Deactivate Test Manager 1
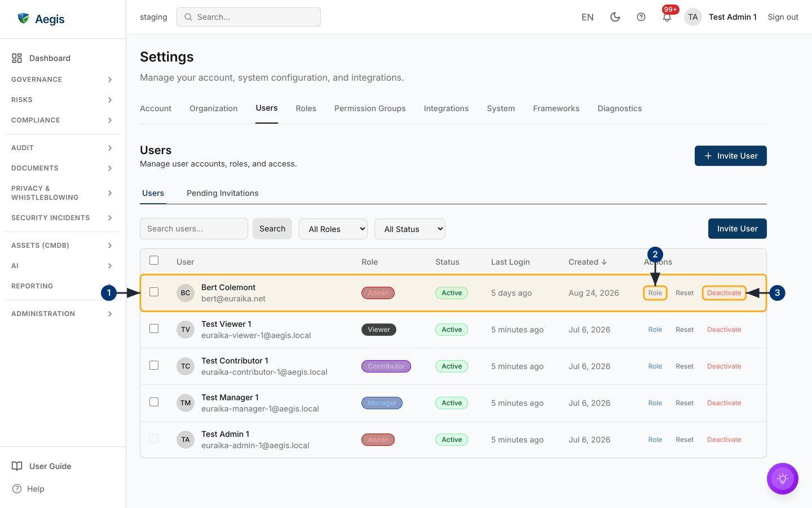 tap(724, 403)
